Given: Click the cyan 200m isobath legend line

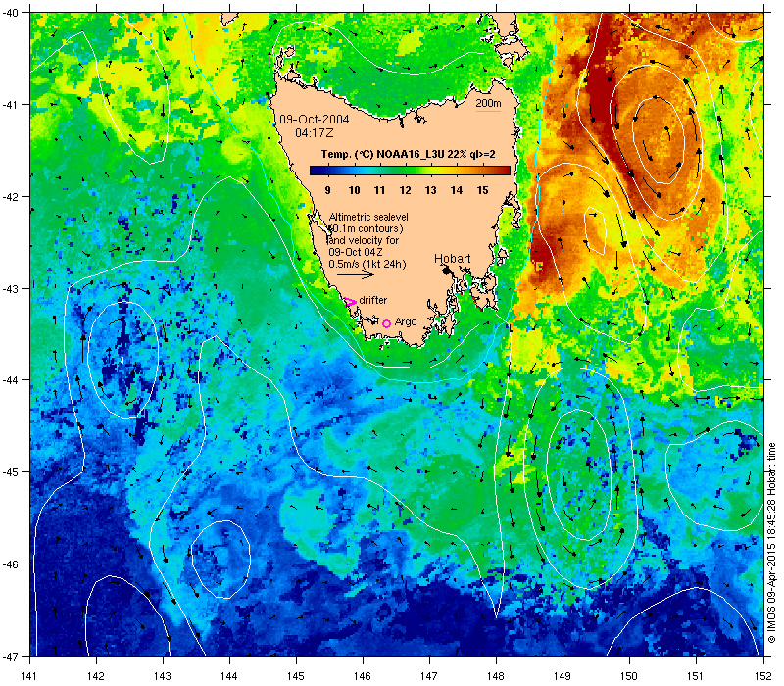Looking at the screenshot, I should [488, 111].
